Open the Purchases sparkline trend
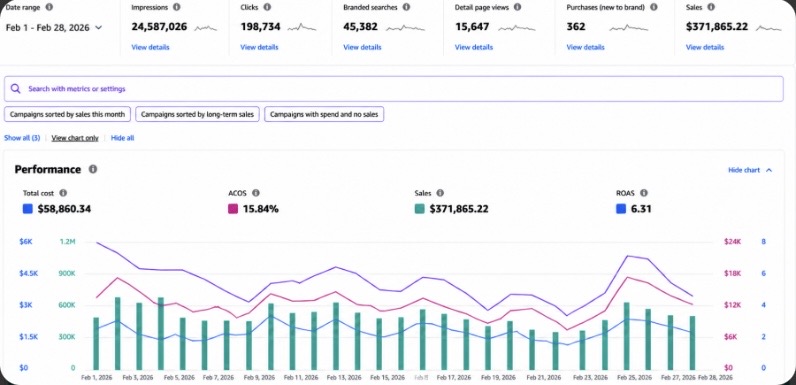Screen dimensions: 796x385 pyautogui.click(x=628, y=27)
